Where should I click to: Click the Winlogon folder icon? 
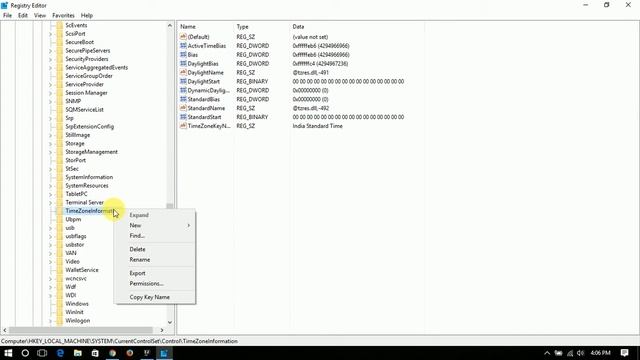point(60,320)
